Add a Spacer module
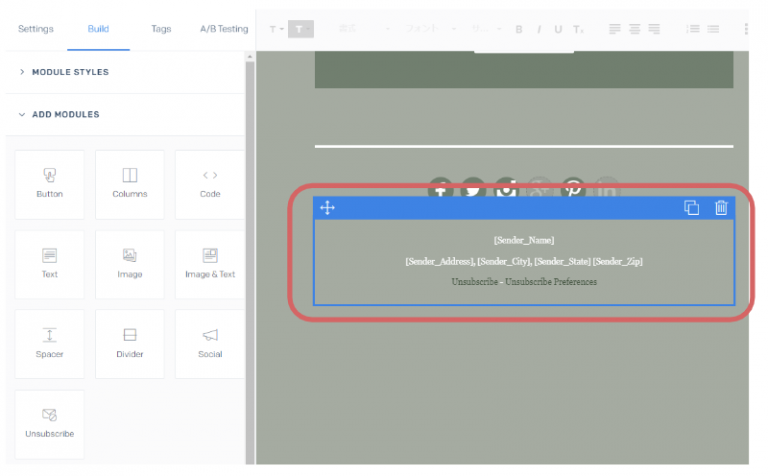This screenshot has width=768, height=476. pos(50,344)
